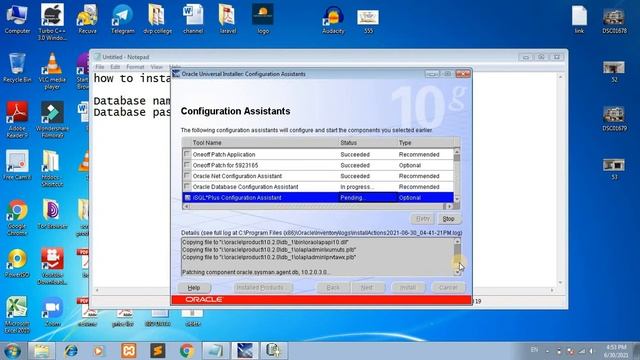Open the DSC01678 image thumbnail
The image size is (640, 360).
[x=614, y=22]
